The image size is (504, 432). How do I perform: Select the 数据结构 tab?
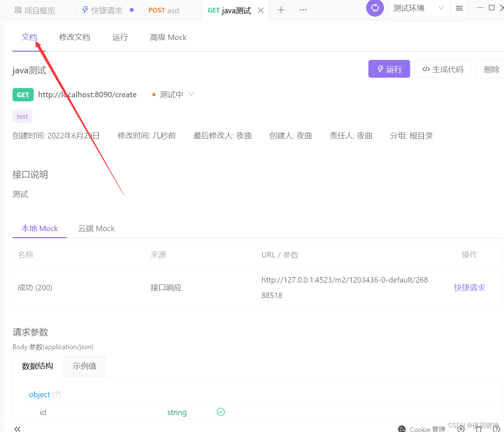(x=37, y=366)
